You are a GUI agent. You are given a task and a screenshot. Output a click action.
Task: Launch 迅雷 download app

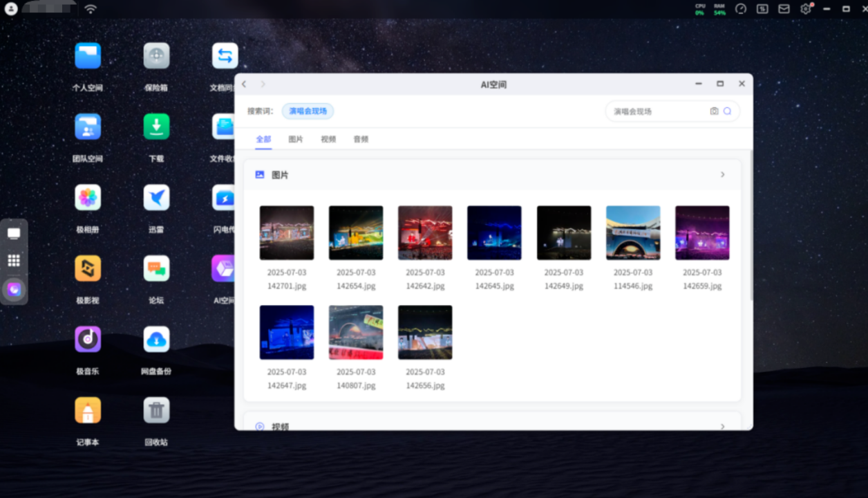coord(156,198)
